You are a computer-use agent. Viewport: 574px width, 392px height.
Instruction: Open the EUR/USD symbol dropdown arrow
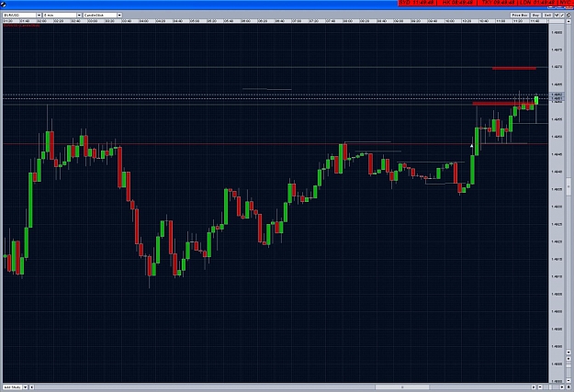click(39, 15)
